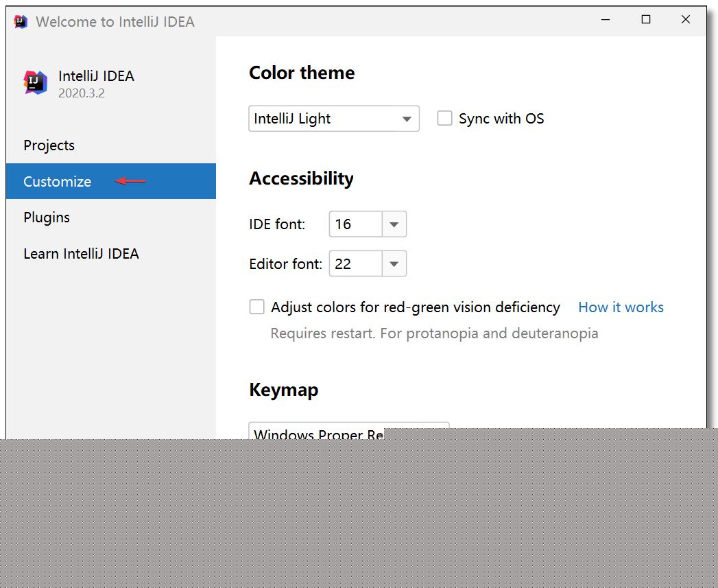Go to Learn IntelliJ IDEA
Screen dimensions: 718x588
click(x=81, y=254)
